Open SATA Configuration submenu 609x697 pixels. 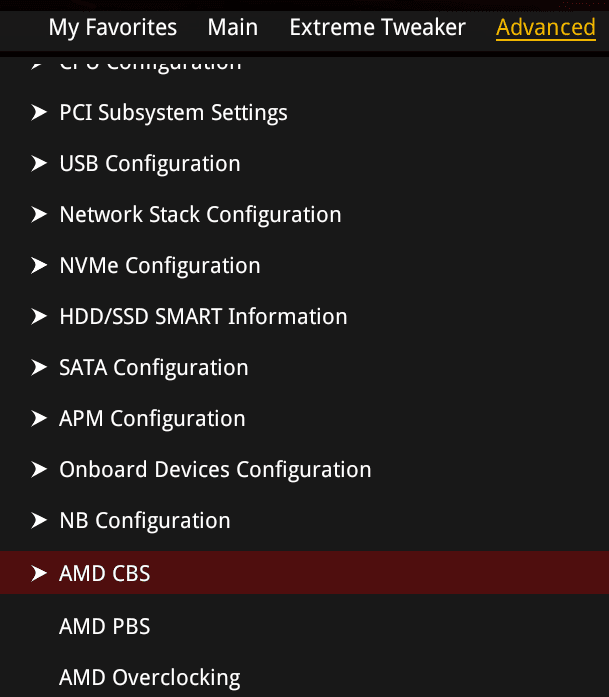pyautogui.click(x=154, y=368)
